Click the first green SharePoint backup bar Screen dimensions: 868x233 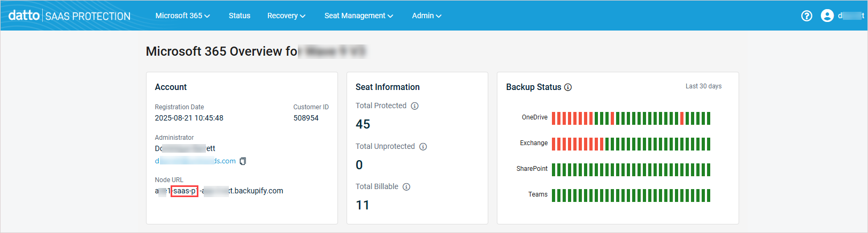click(554, 170)
